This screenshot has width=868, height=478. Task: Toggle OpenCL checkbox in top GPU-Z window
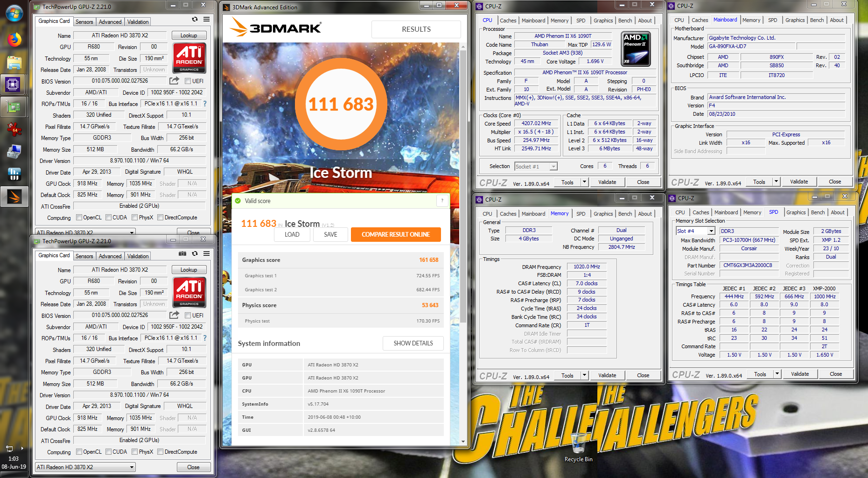tap(79, 218)
